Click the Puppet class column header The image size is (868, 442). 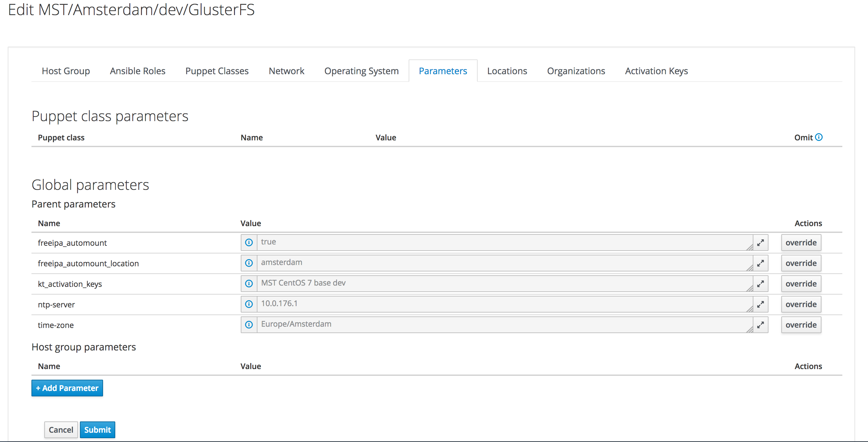(61, 137)
